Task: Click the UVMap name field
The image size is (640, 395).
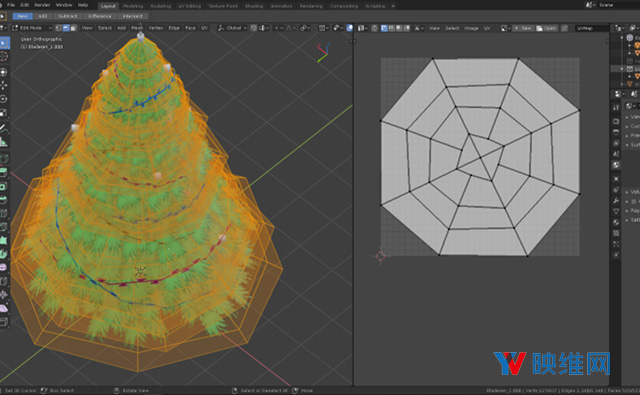Action: coord(591,28)
